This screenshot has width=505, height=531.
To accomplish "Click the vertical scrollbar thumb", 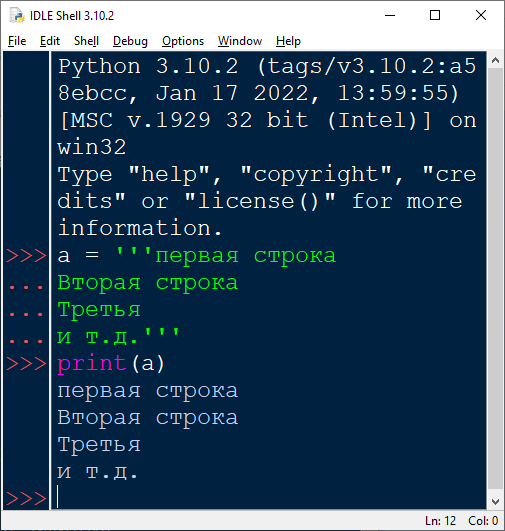I will point(495,278).
